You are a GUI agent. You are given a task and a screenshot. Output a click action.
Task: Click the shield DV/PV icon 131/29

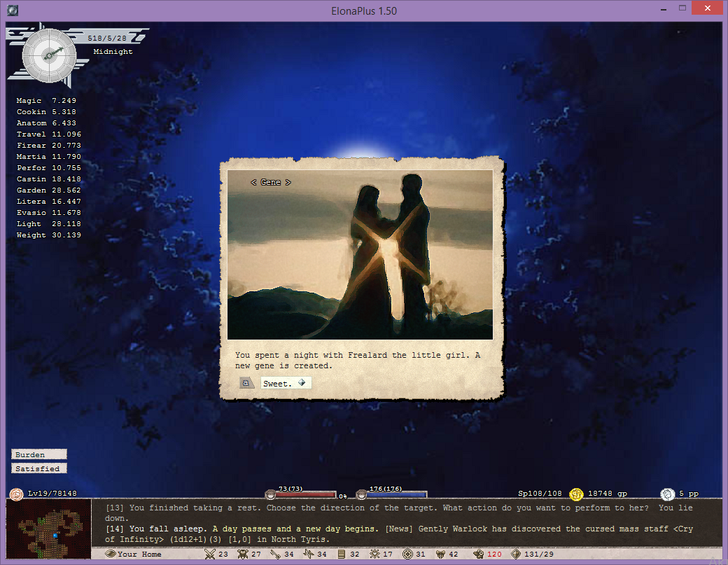click(x=516, y=554)
